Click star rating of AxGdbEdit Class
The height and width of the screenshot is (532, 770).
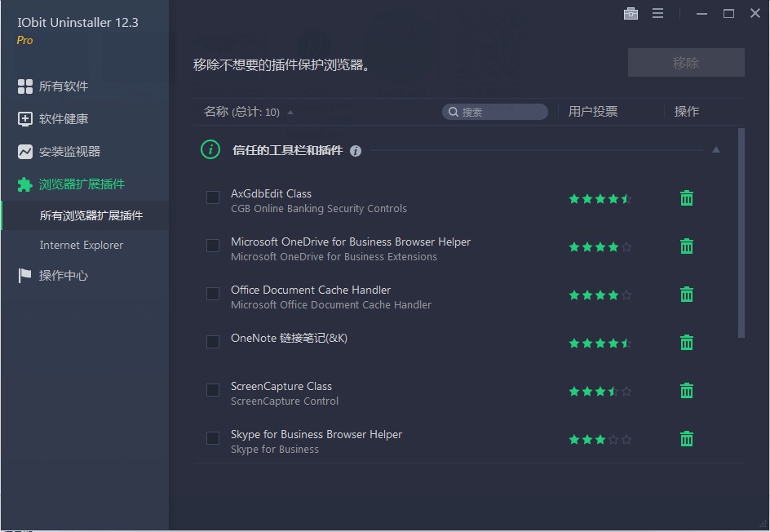tap(600, 199)
